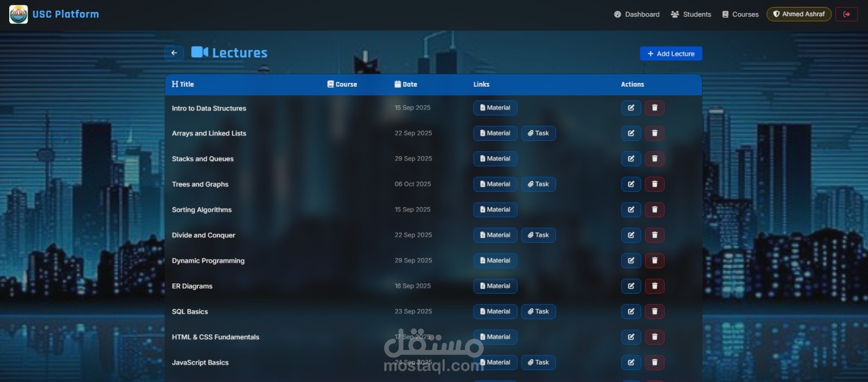This screenshot has height=382, width=868.
Task: Open the Students page
Action: pos(691,15)
